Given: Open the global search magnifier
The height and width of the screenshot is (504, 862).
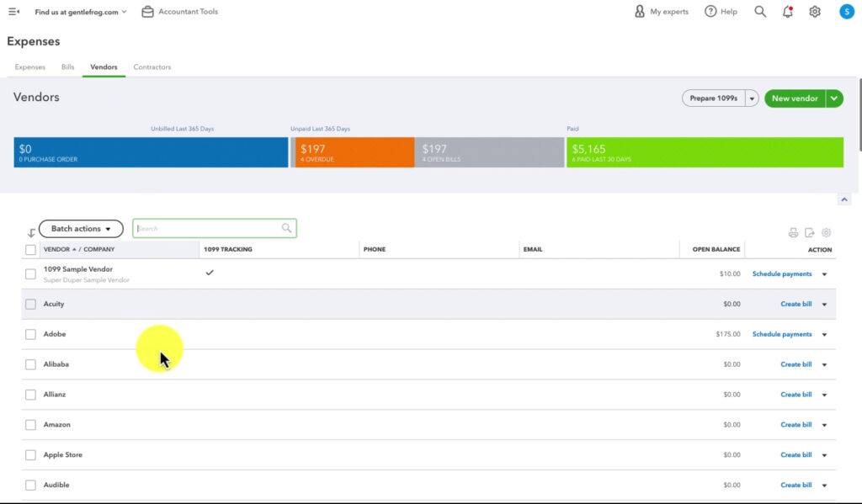Looking at the screenshot, I should [760, 11].
